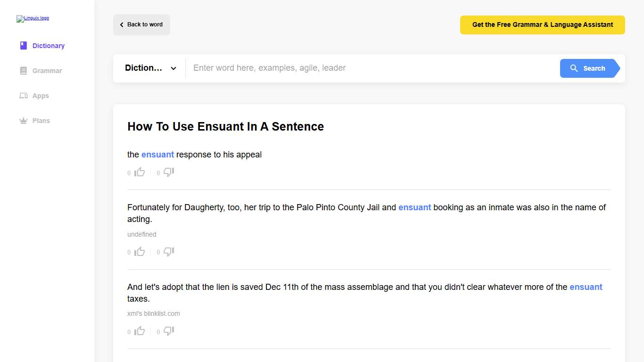The height and width of the screenshot is (362, 644).
Task: Upvote the first example sentence
Action: coord(140,172)
